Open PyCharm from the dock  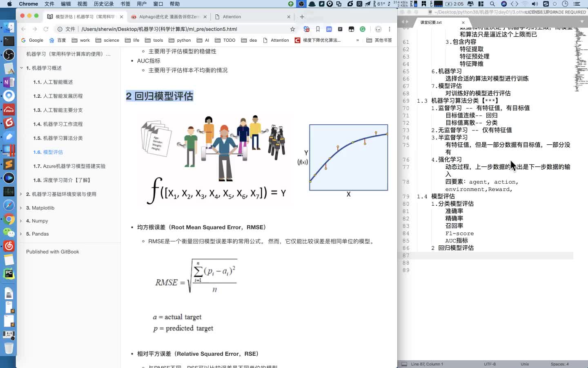(9, 274)
